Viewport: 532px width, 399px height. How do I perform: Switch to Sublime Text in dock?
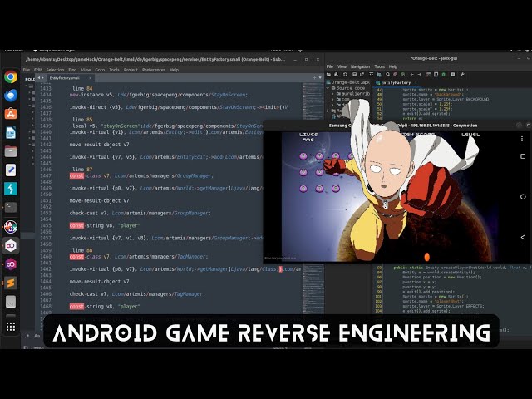11,283
